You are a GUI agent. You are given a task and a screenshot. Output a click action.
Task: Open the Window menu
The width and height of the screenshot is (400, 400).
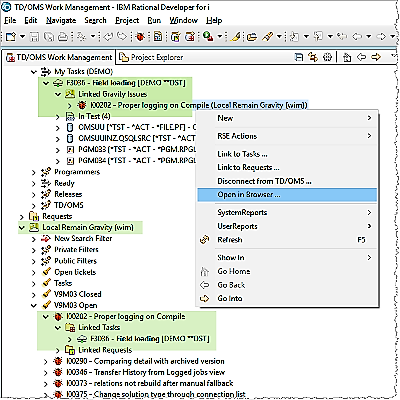(x=184, y=20)
